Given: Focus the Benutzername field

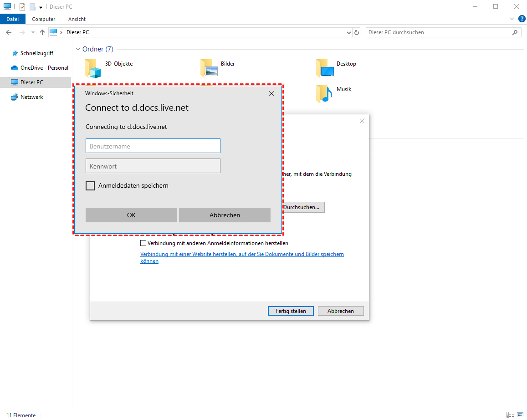Looking at the screenshot, I should pyautogui.click(x=153, y=146).
